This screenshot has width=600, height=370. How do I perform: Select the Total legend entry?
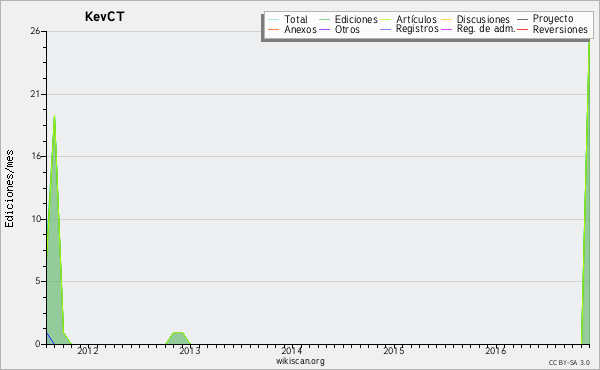click(x=288, y=19)
